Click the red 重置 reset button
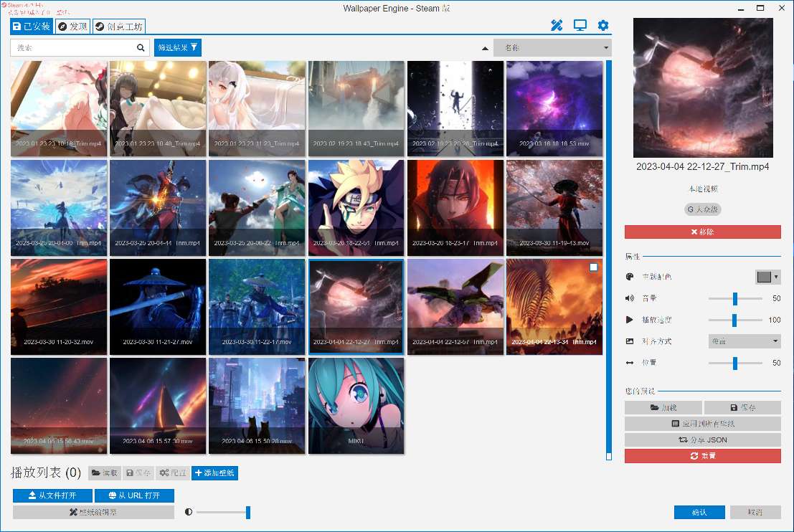 [x=702, y=456]
